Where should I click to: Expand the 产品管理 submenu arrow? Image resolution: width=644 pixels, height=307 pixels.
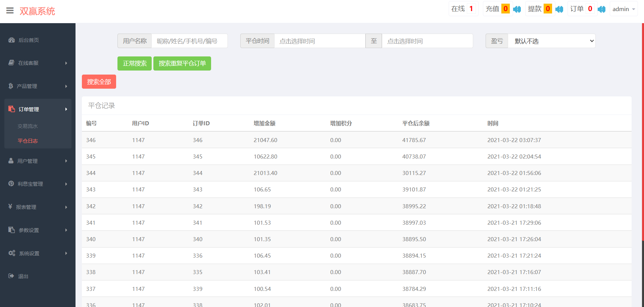tap(66, 86)
